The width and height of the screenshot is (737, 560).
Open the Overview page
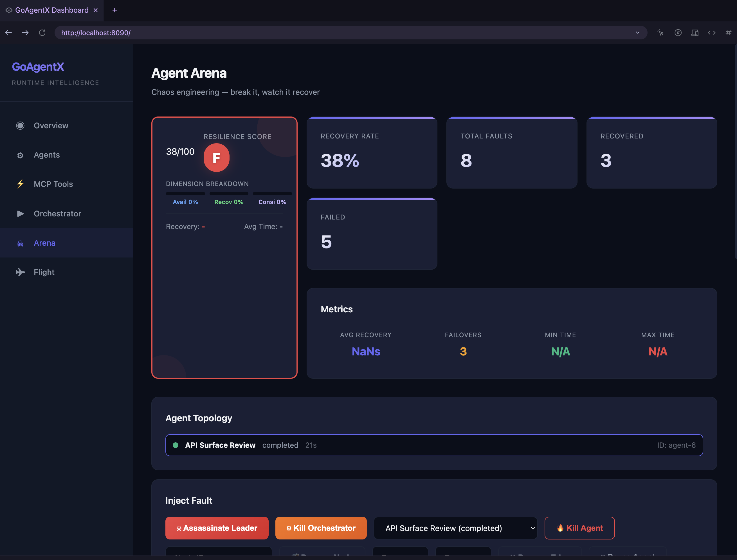pyautogui.click(x=66, y=126)
